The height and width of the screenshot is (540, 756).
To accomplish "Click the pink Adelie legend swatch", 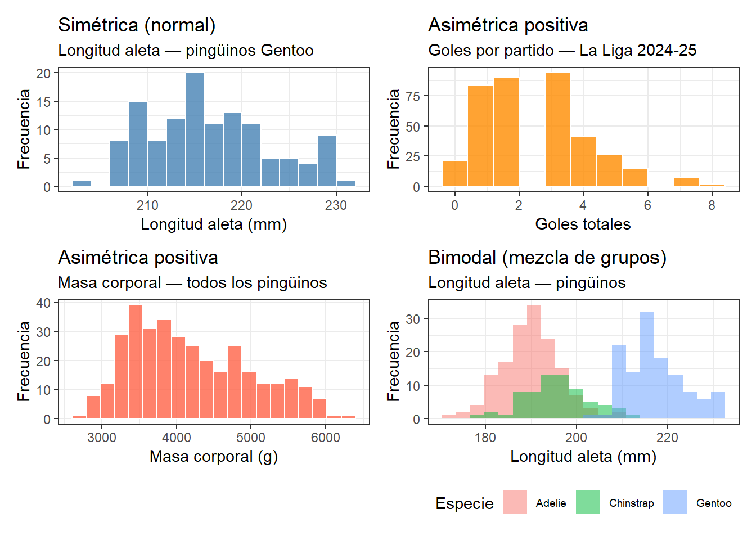I will click(515, 502).
